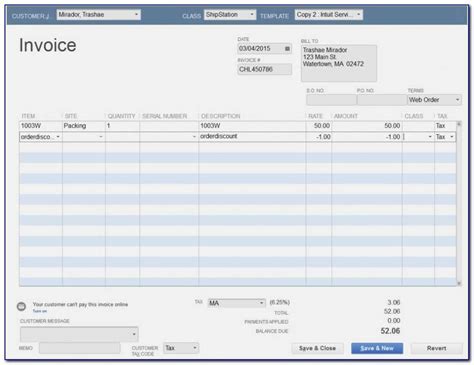
Task: Open the Customer:Job dropdown showing Mirador, Trashae
Action: pyautogui.click(x=98, y=15)
